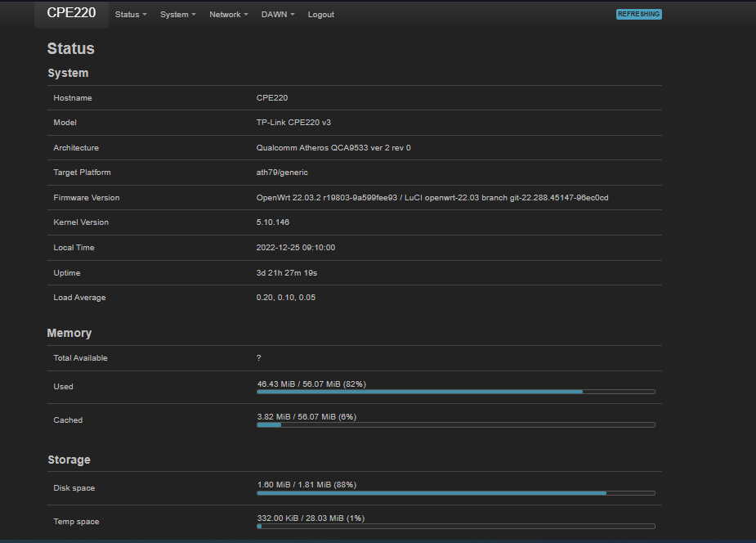Image resolution: width=756 pixels, height=543 pixels.
Task: Click the ath79/generic target platform value
Action: coord(282,173)
